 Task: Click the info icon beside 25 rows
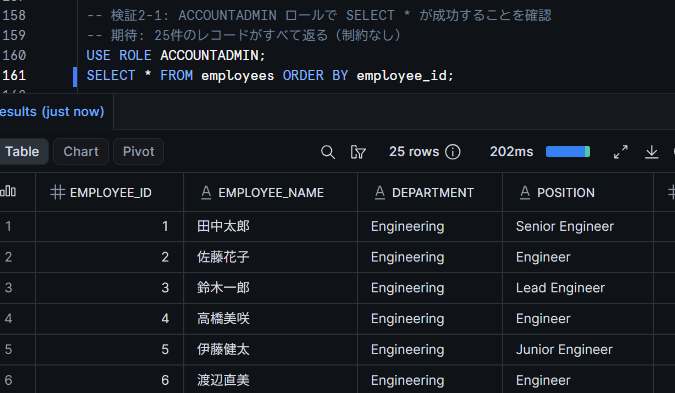click(x=452, y=152)
